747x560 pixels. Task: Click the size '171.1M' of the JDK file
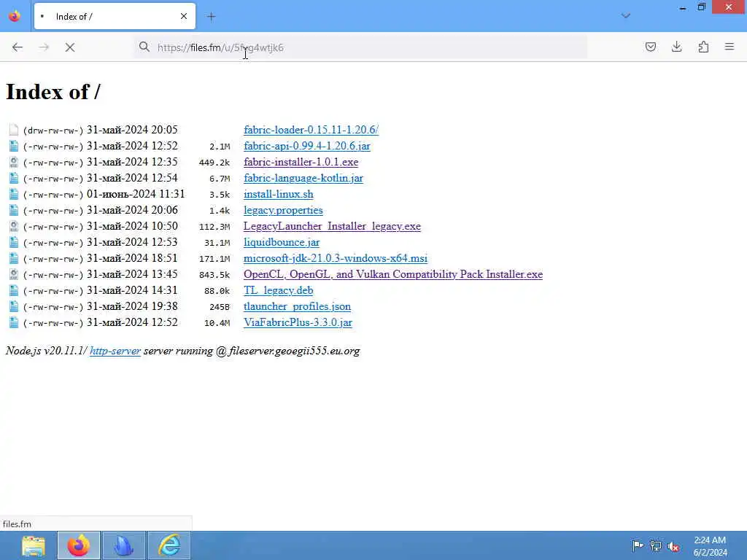tap(214, 259)
